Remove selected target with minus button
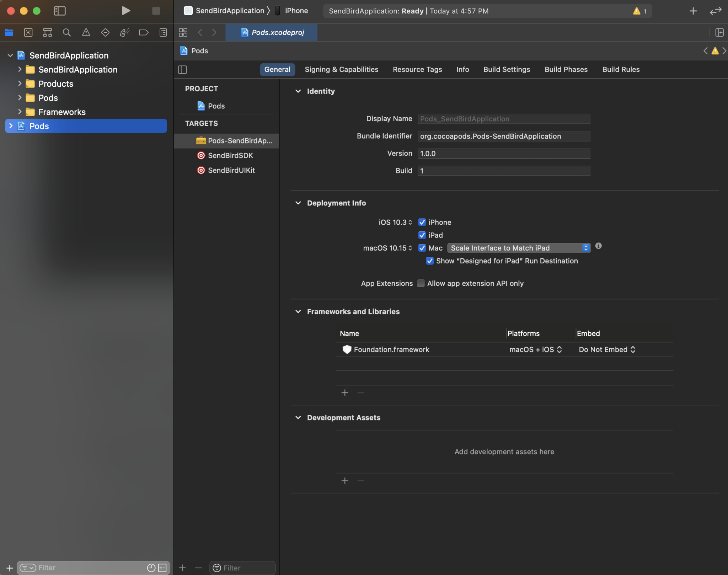 (198, 568)
